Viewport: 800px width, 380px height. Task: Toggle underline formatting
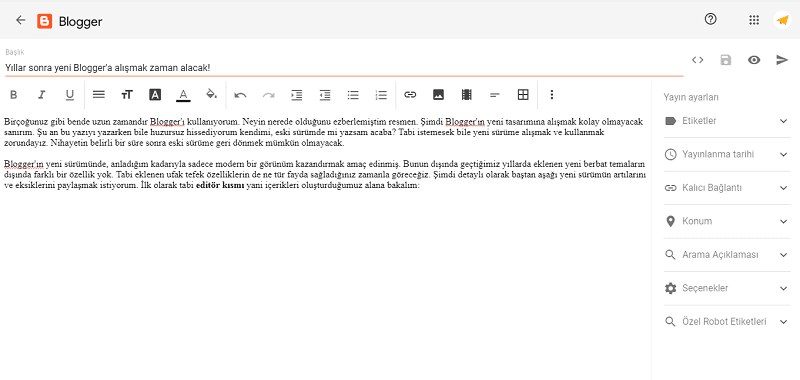pyautogui.click(x=70, y=95)
